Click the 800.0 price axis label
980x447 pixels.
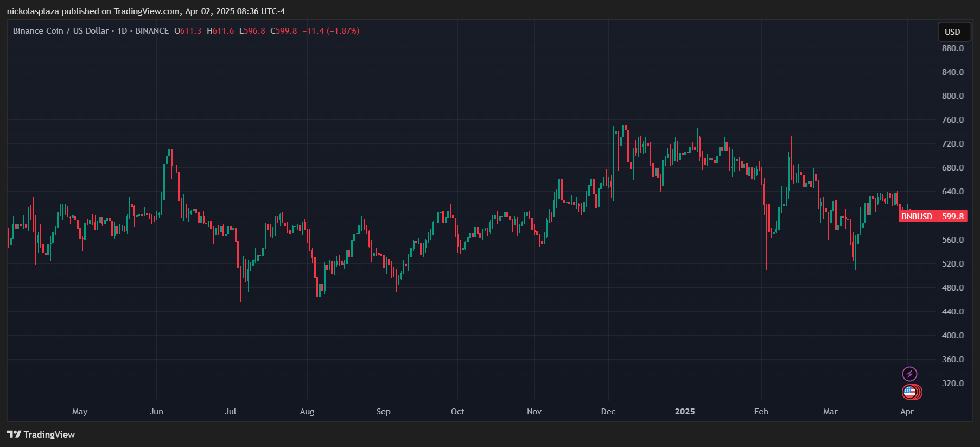point(953,96)
